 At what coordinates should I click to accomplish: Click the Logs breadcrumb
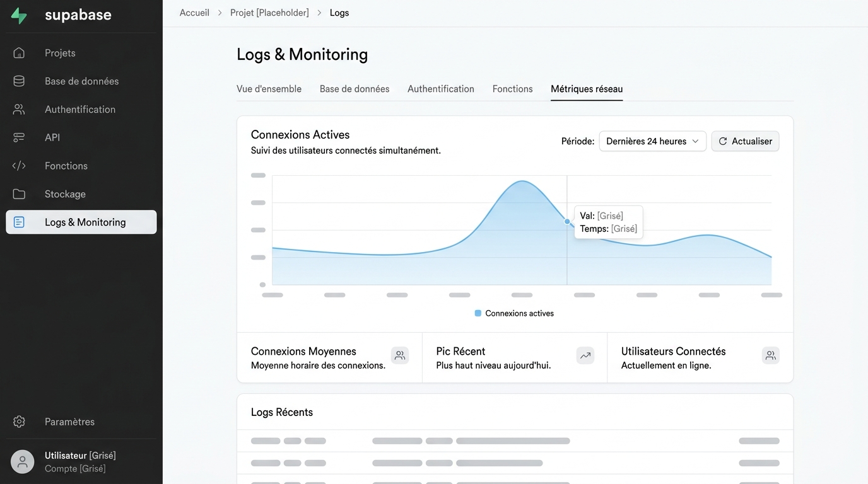(x=339, y=13)
